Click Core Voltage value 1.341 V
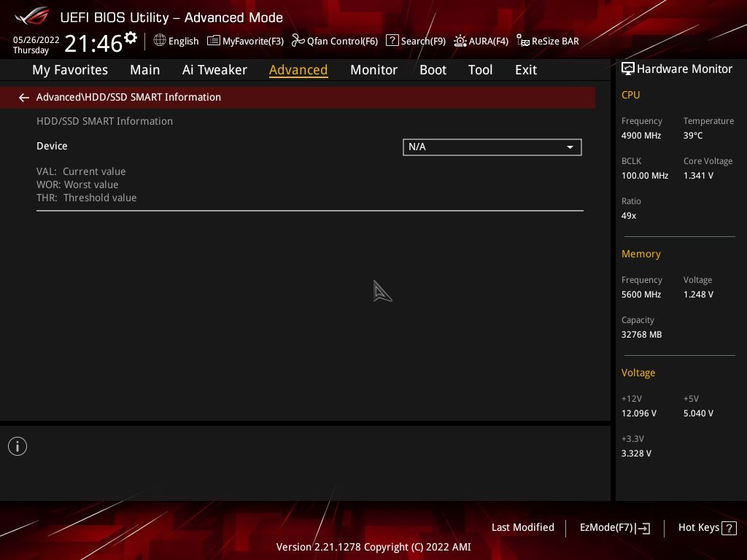This screenshot has height=560, width=747. (x=698, y=176)
